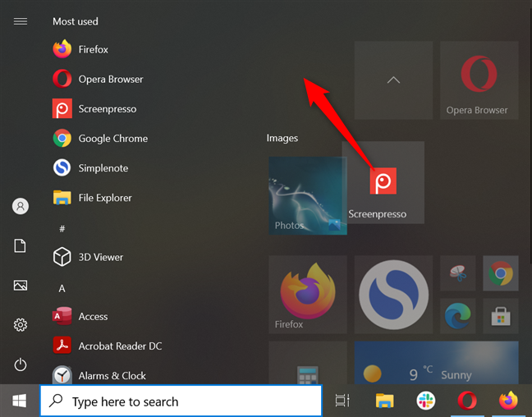This screenshot has width=532, height=417.
Task: Open the Microsoft Edge small tile
Action: 457,316
